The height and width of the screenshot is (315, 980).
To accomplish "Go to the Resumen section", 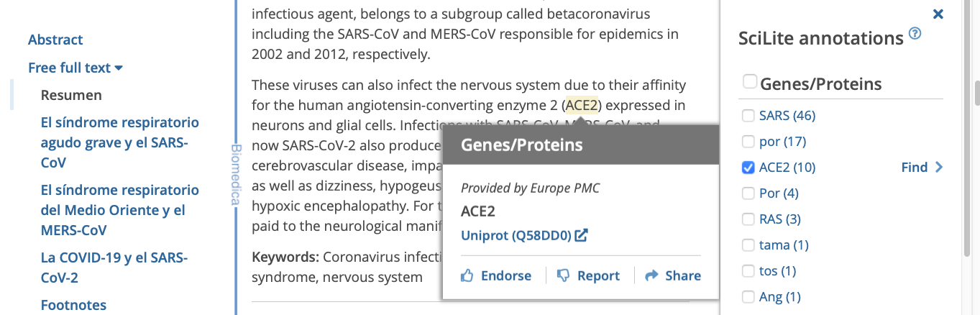I will click(x=71, y=95).
